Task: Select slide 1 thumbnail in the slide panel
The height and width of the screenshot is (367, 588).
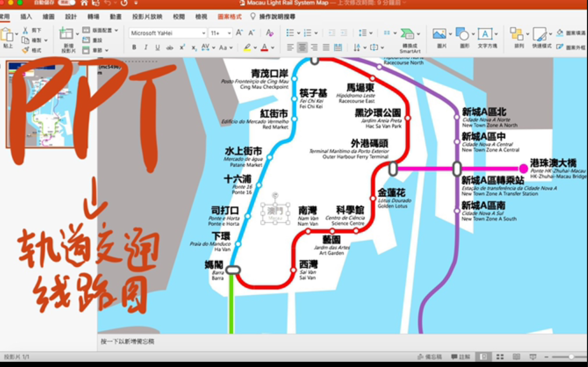Action: click(x=47, y=104)
